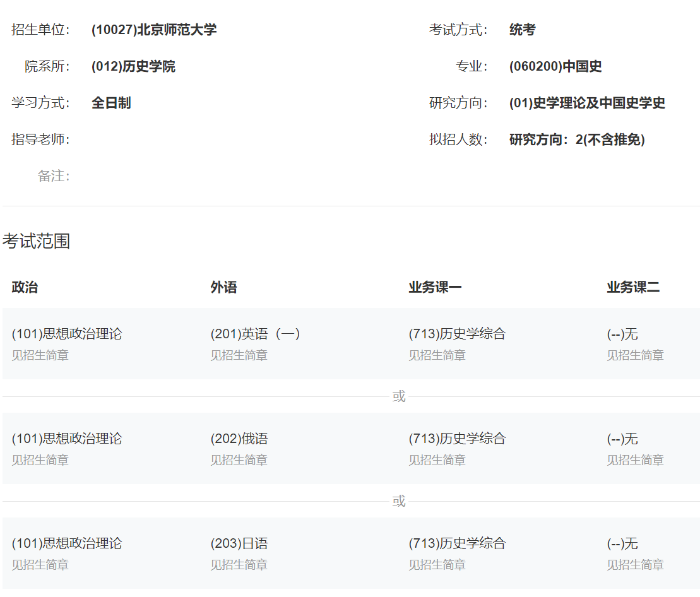The width and height of the screenshot is (700, 597).
Task: Select the 全日制 study mode value
Action: [111, 103]
